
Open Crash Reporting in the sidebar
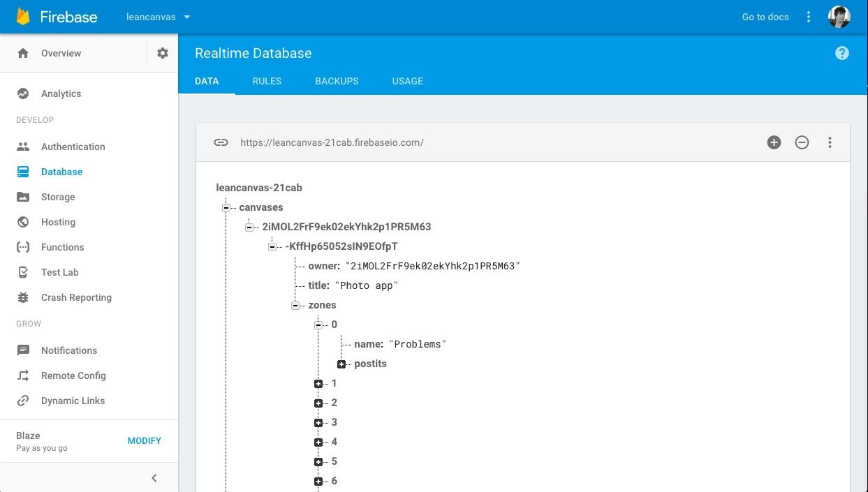(x=76, y=297)
